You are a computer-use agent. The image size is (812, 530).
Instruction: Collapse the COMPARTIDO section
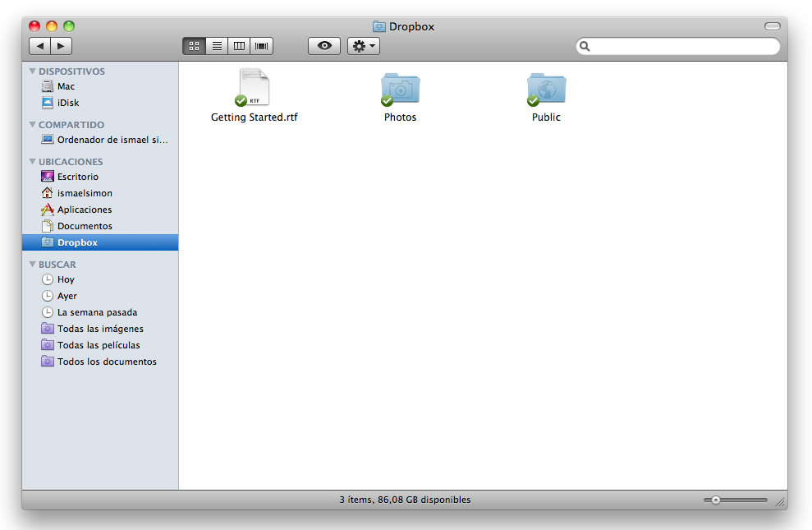tap(33, 124)
